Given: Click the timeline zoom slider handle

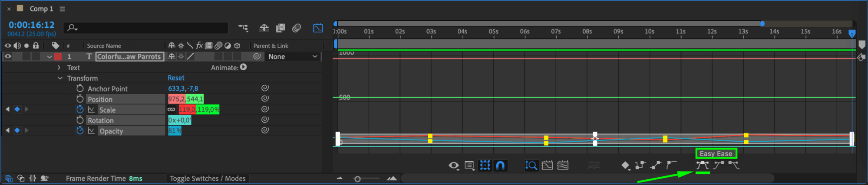Looking at the screenshot, I should coord(357,179).
